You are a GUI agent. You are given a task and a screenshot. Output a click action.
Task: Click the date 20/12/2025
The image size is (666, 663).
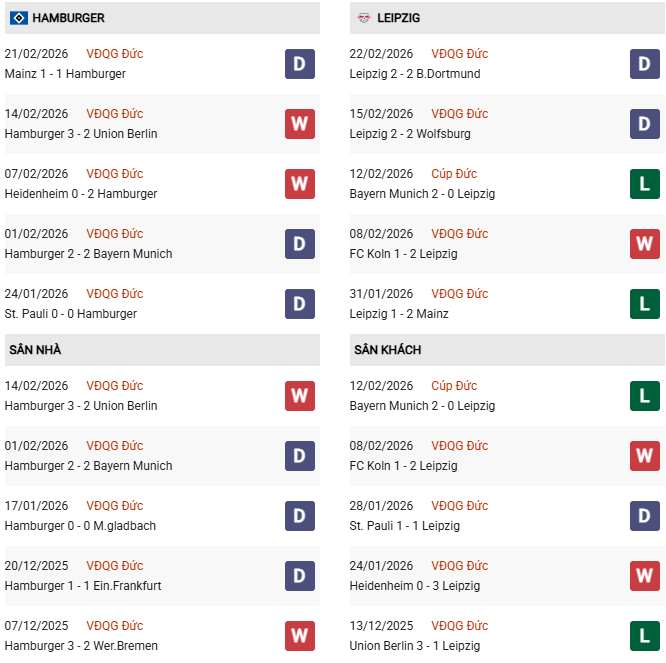click(36, 566)
